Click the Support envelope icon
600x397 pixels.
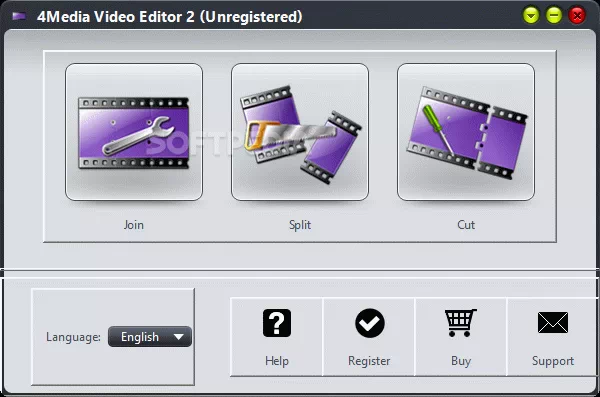click(x=553, y=322)
